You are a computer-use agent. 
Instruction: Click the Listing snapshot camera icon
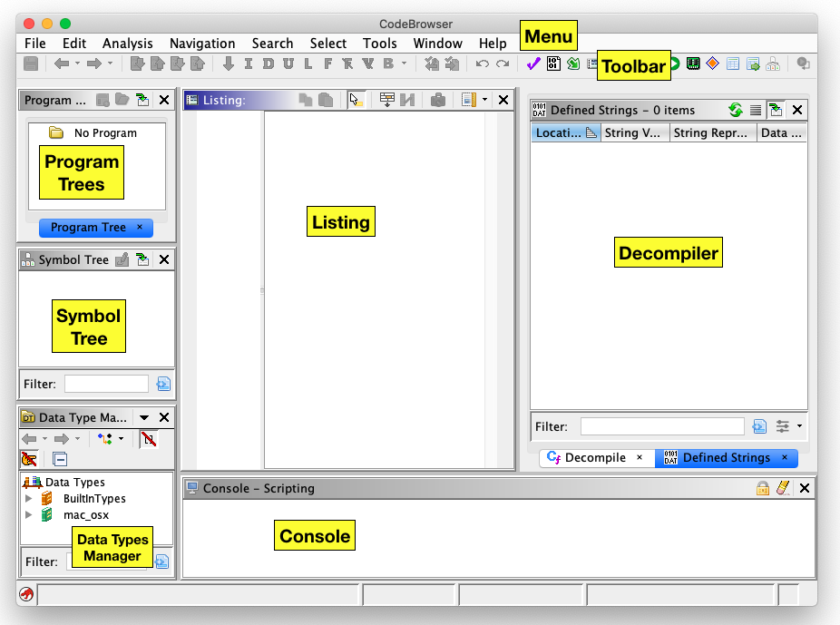[x=438, y=100]
